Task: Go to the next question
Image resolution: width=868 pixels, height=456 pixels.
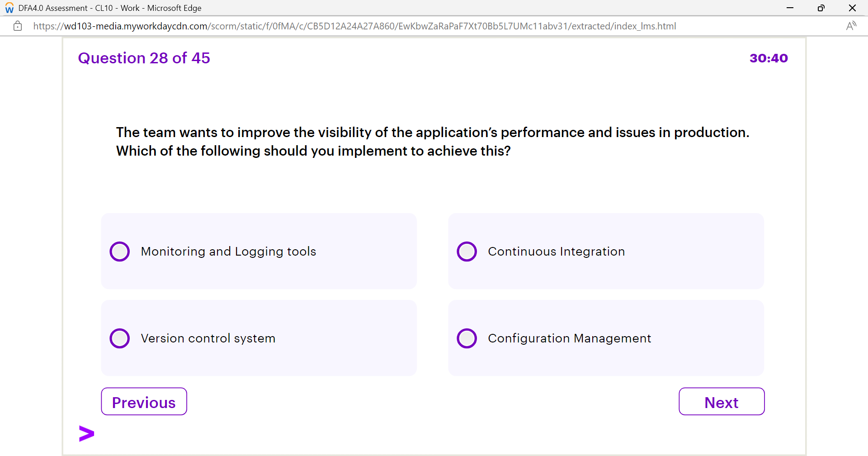Action: (722, 402)
